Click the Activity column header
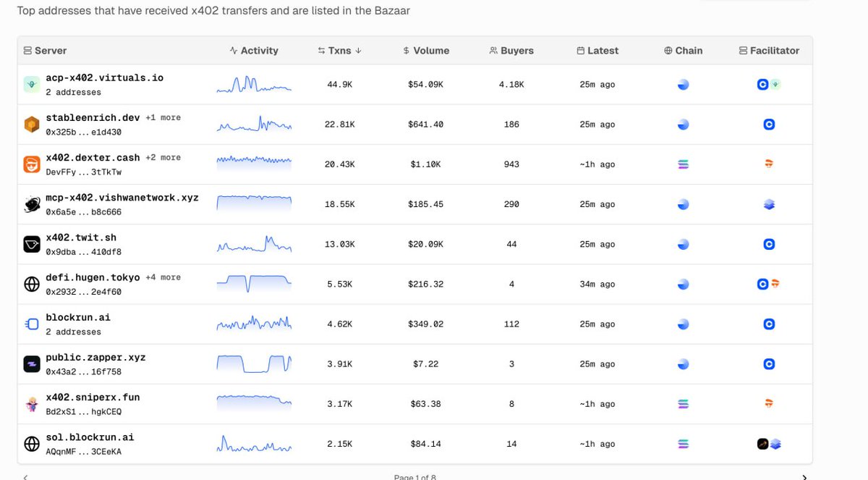This screenshot has height=480, width=868. click(x=254, y=51)
